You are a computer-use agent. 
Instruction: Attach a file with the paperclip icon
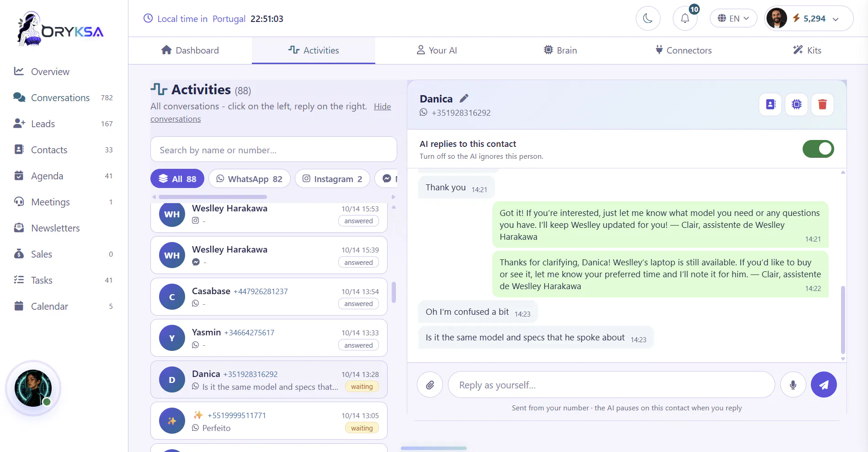(430, 385)
